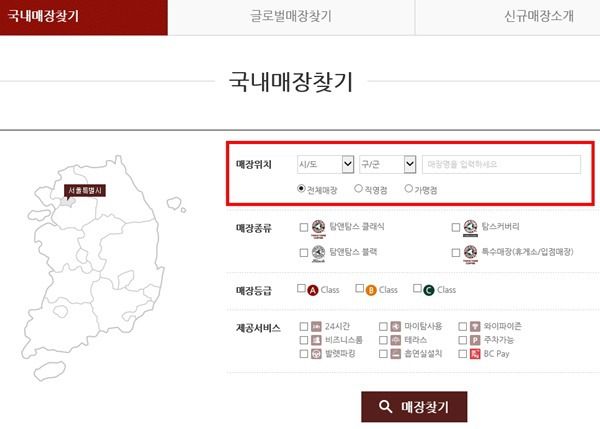Viewport: 600px width, 429px height.
Task: Enable the 주차가능 checkbox
Action: 463,340
